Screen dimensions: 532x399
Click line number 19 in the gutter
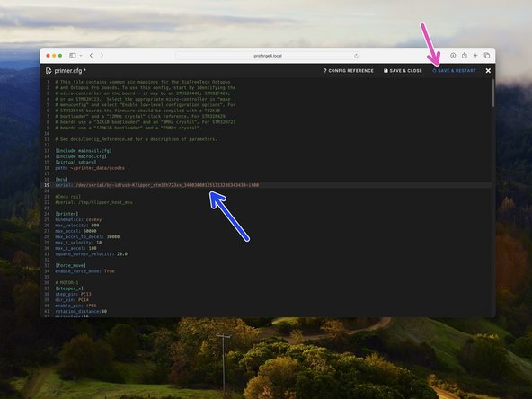(47, 185)
